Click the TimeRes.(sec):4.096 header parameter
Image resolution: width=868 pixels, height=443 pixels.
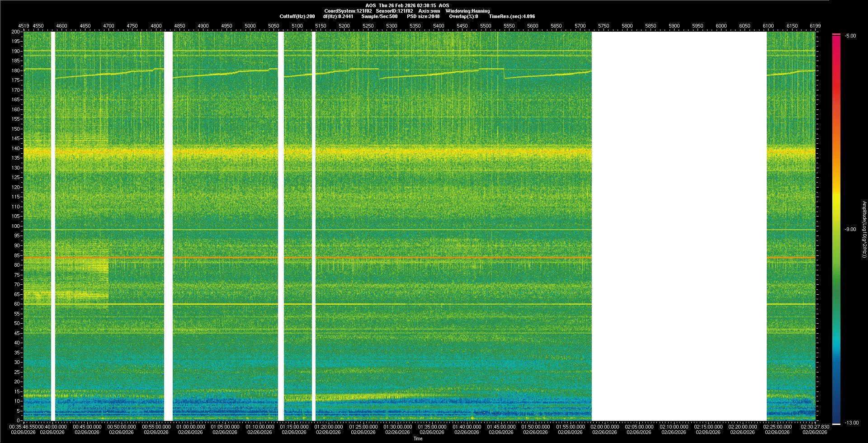pyautogui.click(x=511, y=16)
